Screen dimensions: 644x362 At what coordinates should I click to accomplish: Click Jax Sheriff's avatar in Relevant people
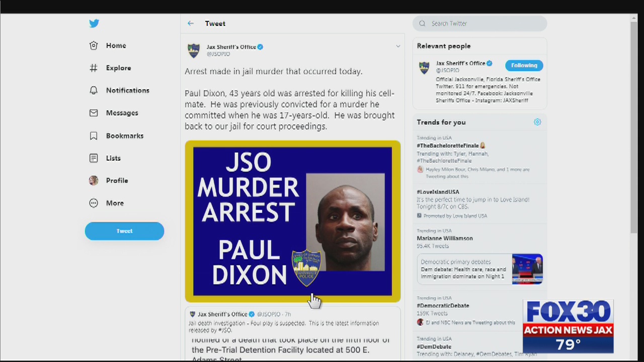click(425, 67)
